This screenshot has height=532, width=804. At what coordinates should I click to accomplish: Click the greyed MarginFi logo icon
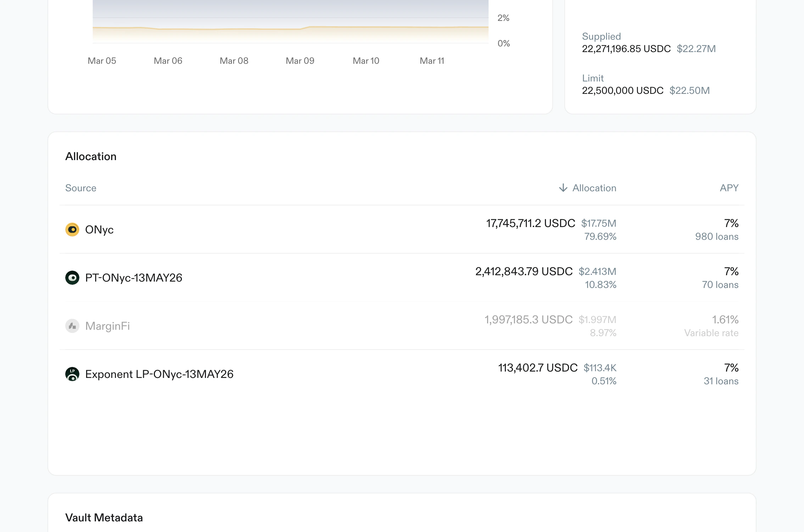click(72, 326)
